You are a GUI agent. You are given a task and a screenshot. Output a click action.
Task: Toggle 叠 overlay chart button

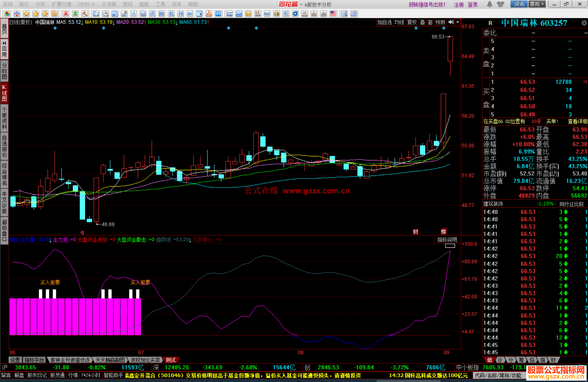422,22
